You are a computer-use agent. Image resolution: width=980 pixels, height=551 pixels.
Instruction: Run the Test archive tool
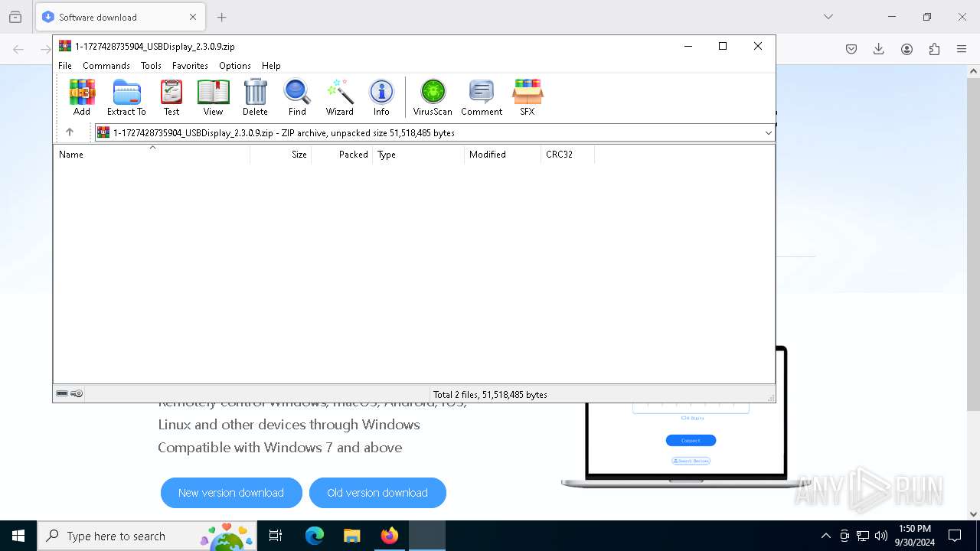click(x=171, y=97)
